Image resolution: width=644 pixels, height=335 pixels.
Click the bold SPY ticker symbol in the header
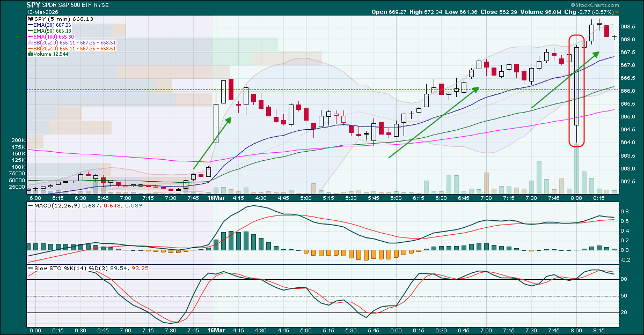(33, 4)
